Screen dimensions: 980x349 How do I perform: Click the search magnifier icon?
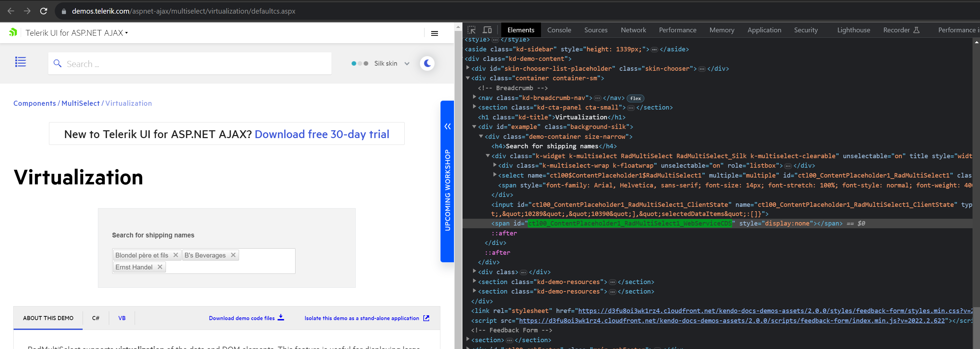click(57, 63)
